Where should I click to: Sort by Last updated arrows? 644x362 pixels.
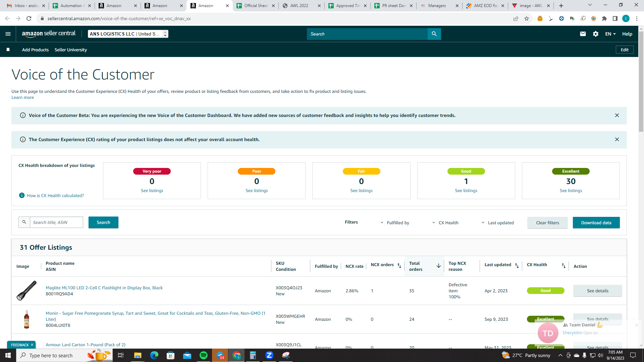517,265
